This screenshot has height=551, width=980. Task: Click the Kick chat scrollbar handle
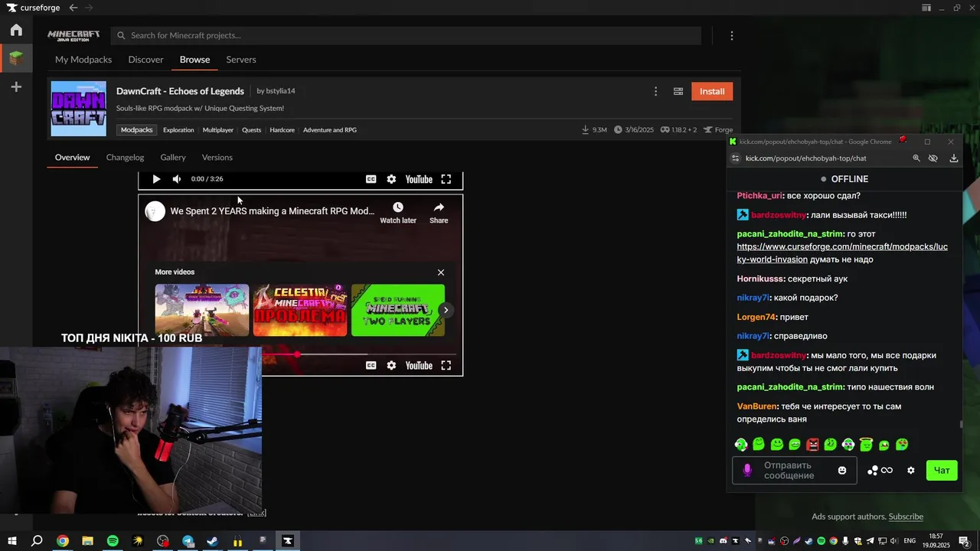tap(962, 425)
